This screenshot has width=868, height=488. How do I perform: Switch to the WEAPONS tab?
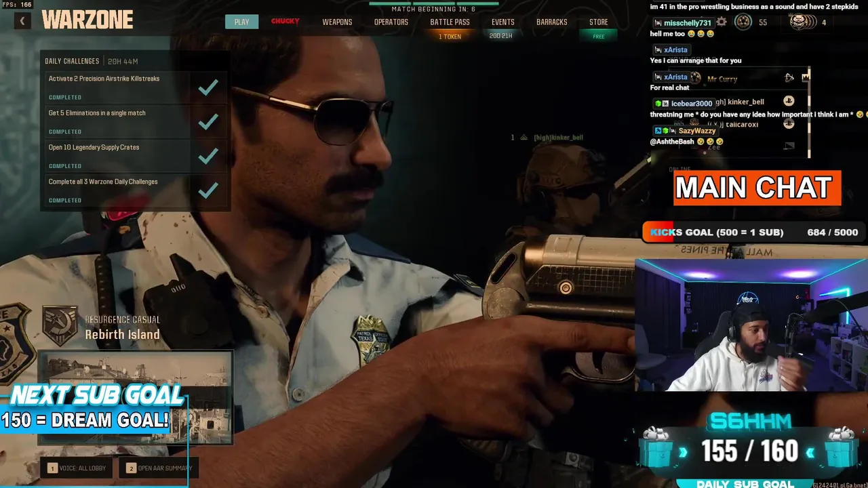[337, 22]
